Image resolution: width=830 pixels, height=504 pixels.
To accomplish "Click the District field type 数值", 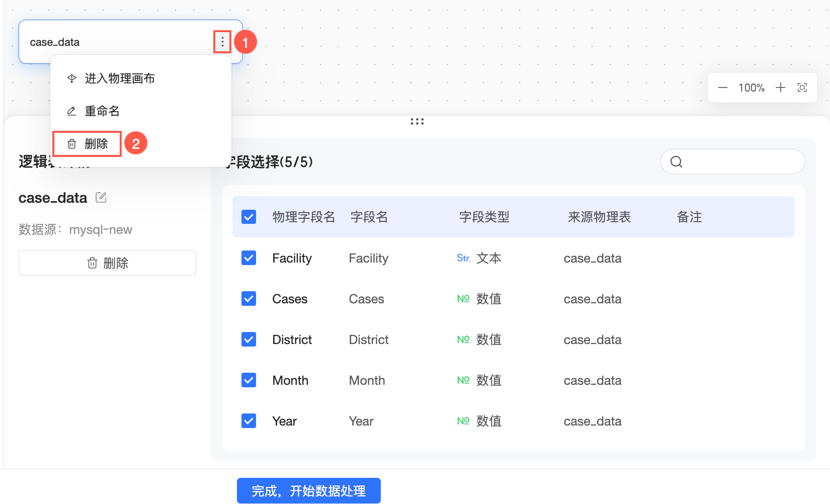I will (479, 340).
